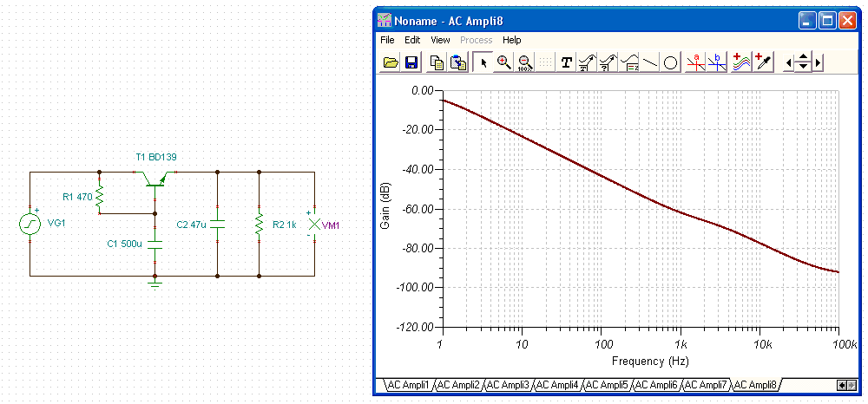The width and height of the screenshot is (868, 404).
Task: Click the Add more curves icon
Action: [x=743, y=62]
